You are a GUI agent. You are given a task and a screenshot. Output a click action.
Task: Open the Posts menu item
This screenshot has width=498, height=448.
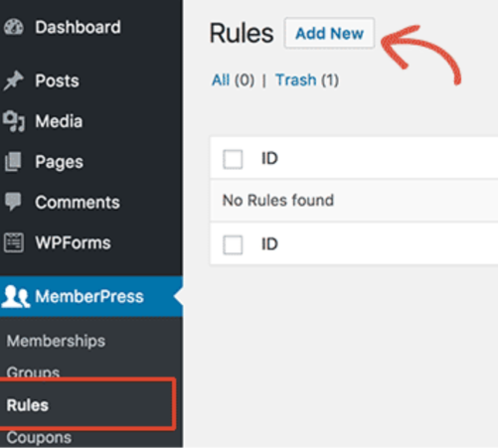57,80
